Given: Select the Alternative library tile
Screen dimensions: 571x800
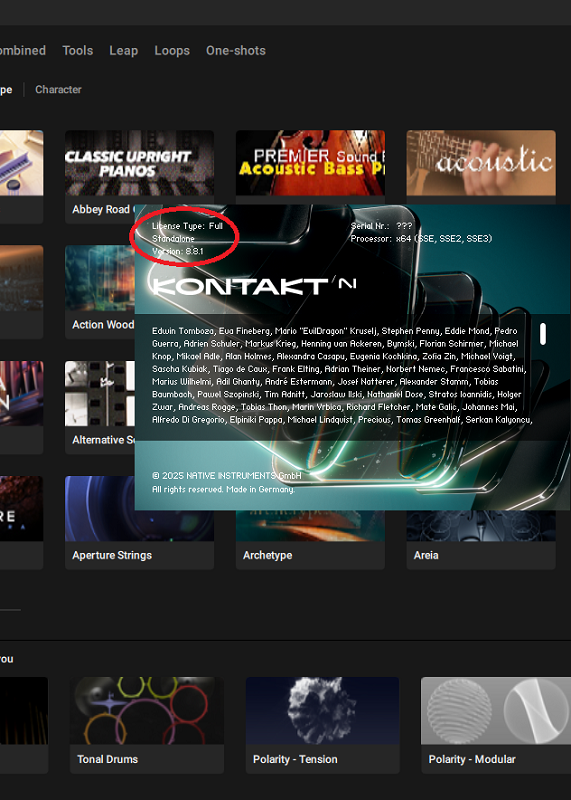Looking at the screenshot, I should click(100, 407).
